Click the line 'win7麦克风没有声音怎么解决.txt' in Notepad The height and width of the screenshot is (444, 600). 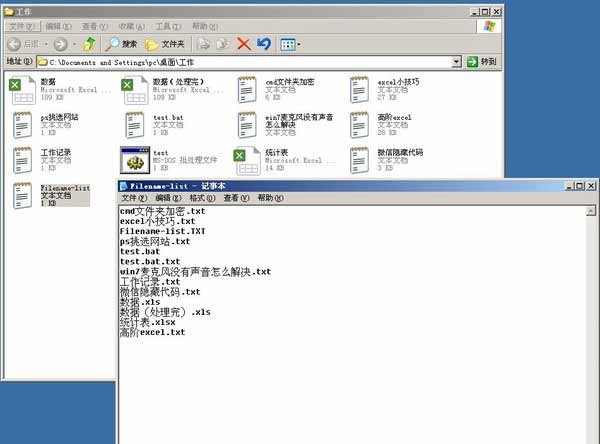tap(195, 272)
